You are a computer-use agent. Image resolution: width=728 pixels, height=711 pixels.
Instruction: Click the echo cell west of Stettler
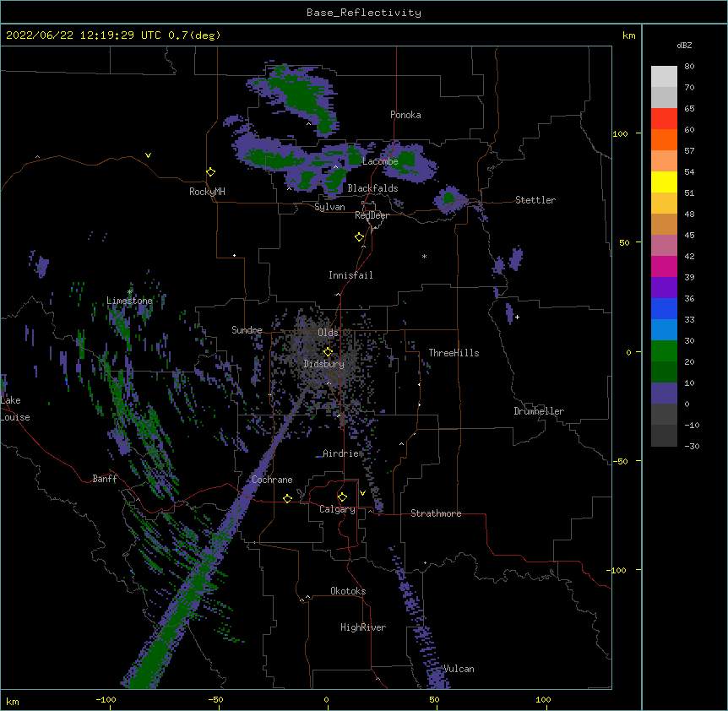[448, 198]
